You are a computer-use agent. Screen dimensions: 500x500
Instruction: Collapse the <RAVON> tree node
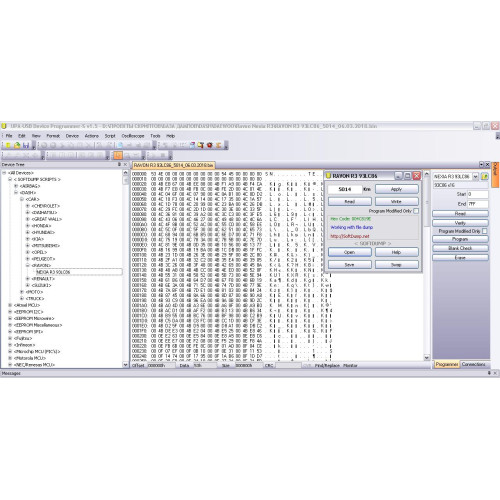pos(28,265)
